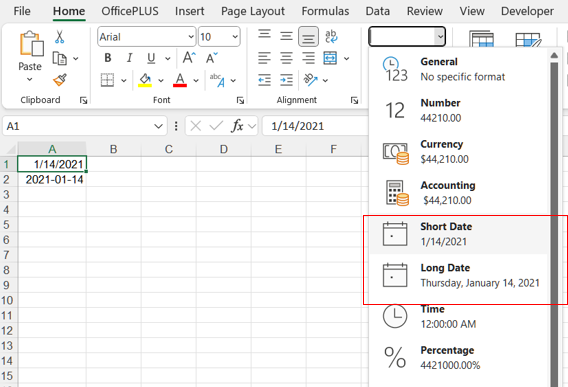This screenshot has width=568, height=387.
Task: Expand the Arial font name dropdown
Action: pos(191,37)
